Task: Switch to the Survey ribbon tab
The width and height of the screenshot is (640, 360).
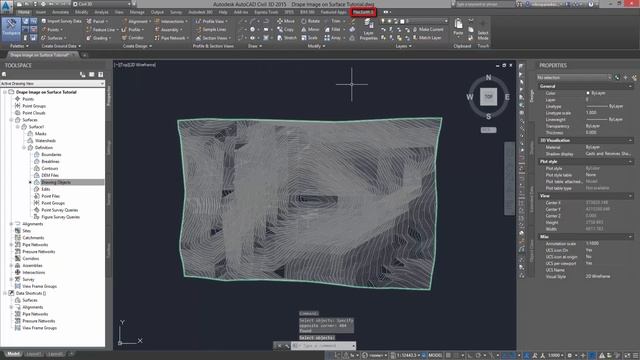Action: click(x=176, y=12)
